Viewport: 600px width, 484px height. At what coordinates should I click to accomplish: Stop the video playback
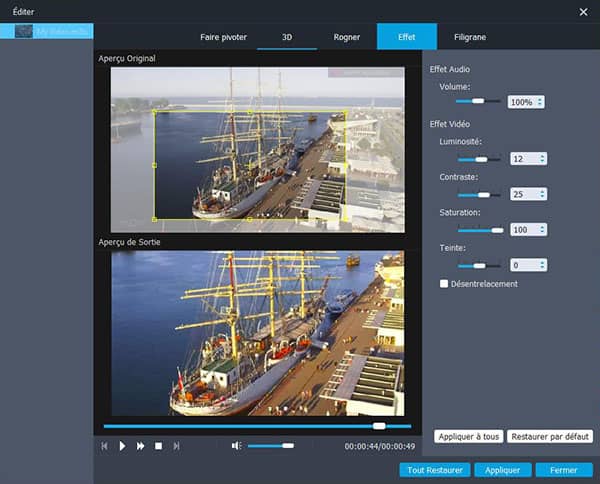158,445
